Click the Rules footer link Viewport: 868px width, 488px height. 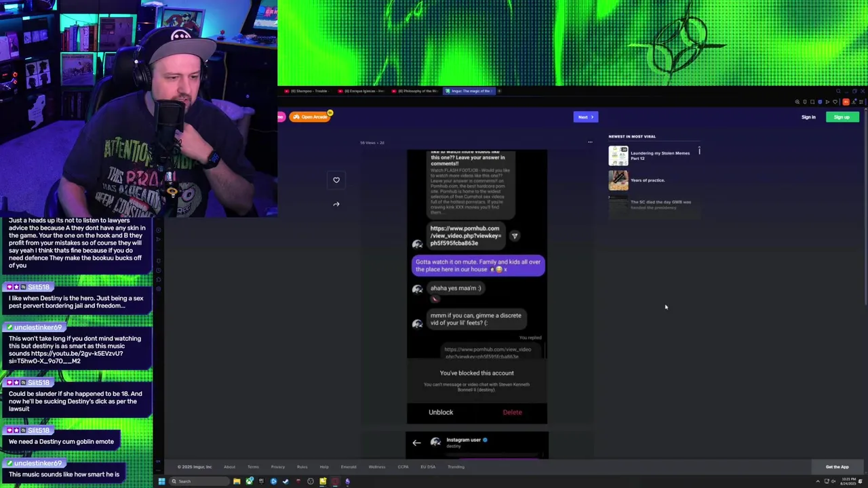coord(302,467)
